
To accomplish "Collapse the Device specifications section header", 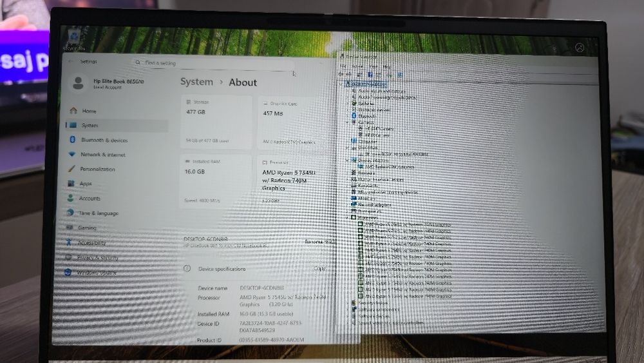I will coord(259,269).
